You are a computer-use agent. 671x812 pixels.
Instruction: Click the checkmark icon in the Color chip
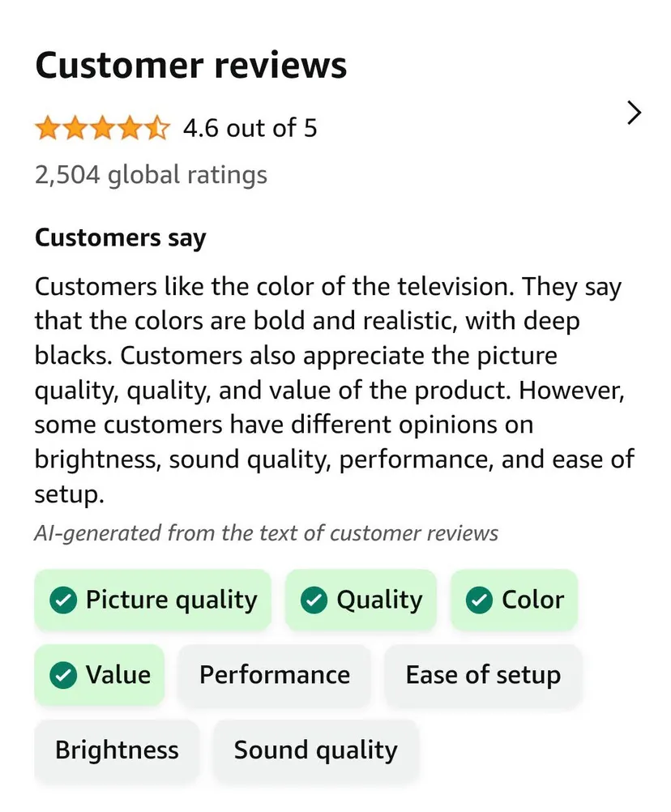coord(480,600)
